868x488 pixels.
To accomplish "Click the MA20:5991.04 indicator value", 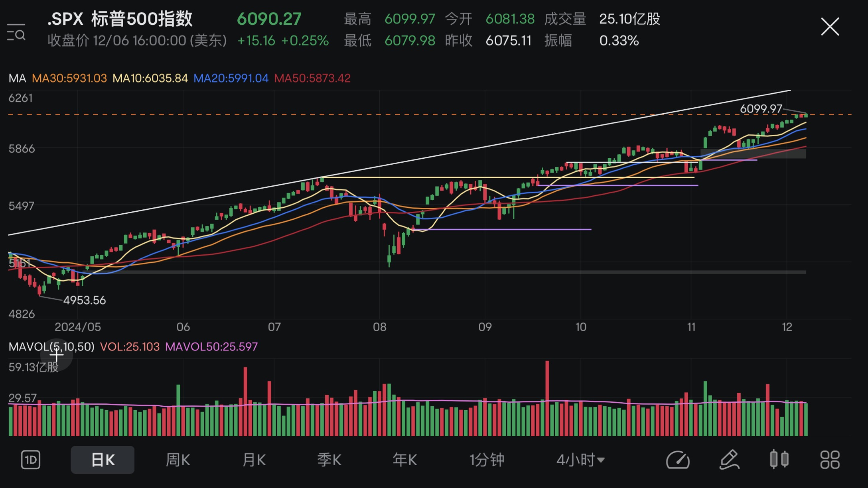I will tap(231, 78).
